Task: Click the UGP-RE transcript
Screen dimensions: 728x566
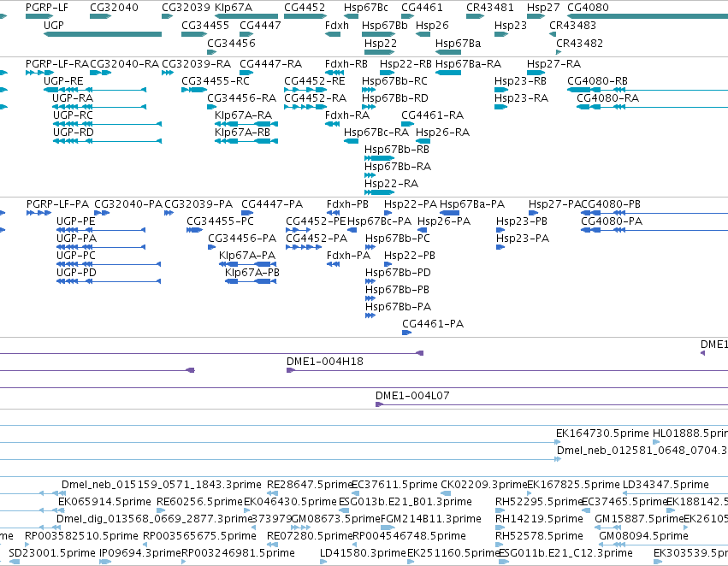Action: [x=95, y=90]
